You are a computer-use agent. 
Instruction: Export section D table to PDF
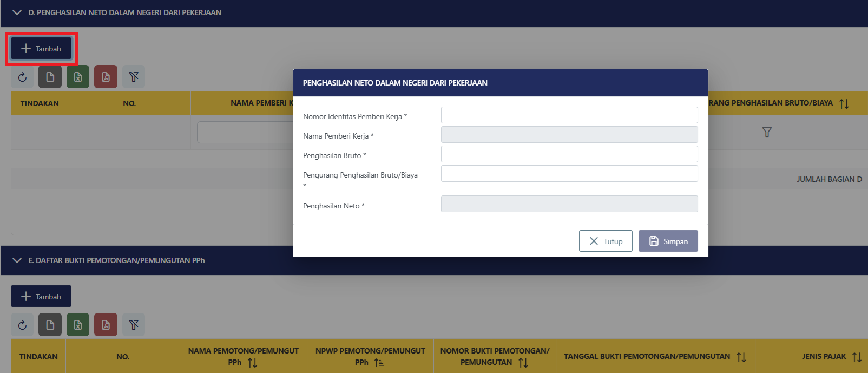[106, 77]
